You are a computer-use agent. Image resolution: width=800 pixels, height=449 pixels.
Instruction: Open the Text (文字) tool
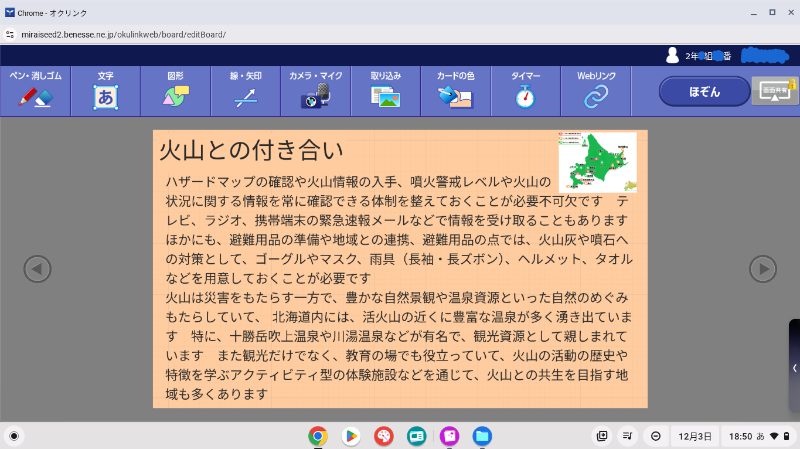coord(105,91)
